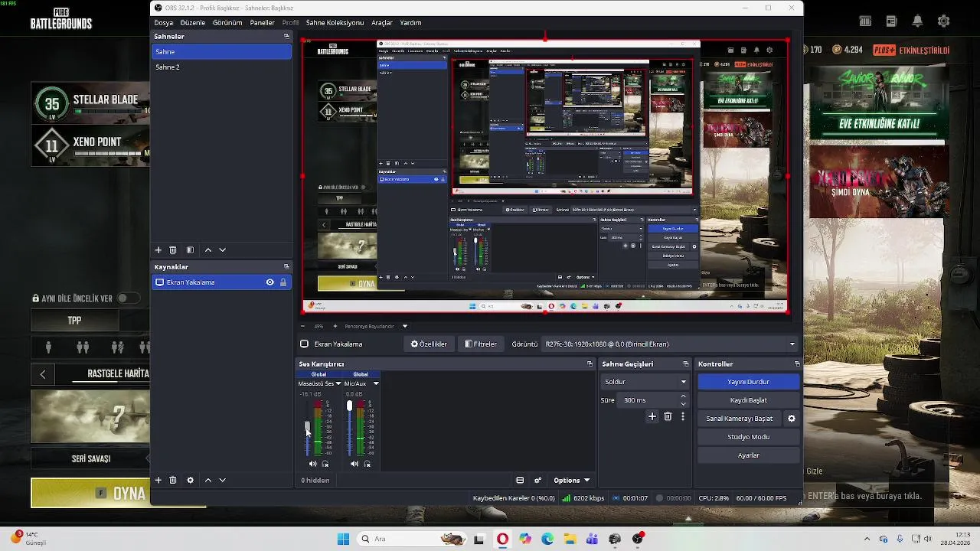The width and height of the screenshot is (980, 551).
Task: Undock the Sahneler panel
Action: click(x=287, y=36)
